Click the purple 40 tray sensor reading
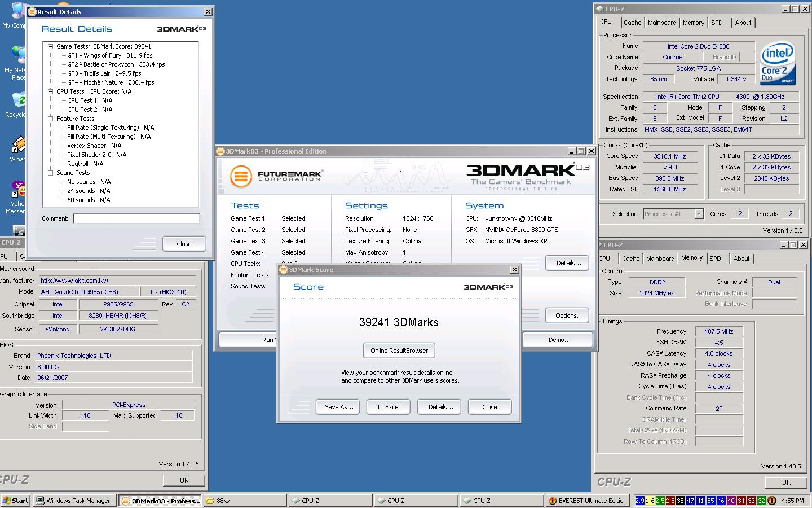Viewport: 812px width, 508px height. coord(731,501)
